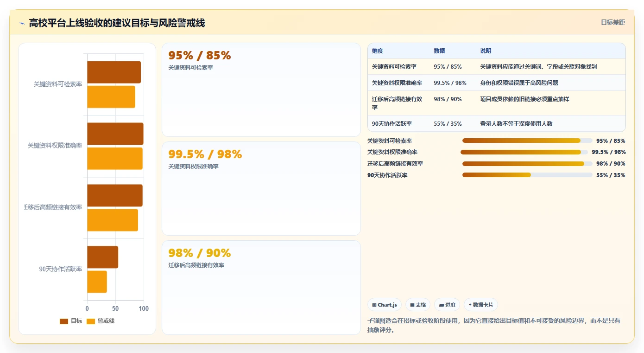This screenshot has height=353, width=644.
Task: Click the 55% / 35% value beside the progress bar
Action: click(x=611, y=175)
